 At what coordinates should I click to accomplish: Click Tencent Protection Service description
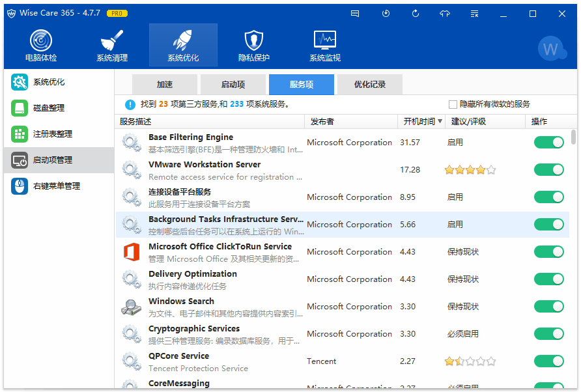198,369
